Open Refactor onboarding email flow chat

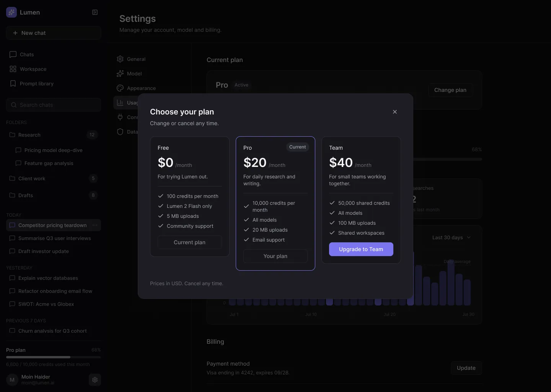54,291
